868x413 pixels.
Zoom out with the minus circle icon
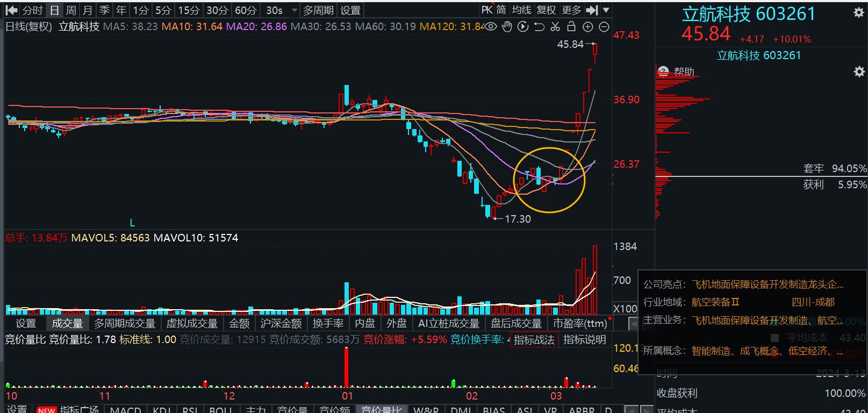coord(604,26)
